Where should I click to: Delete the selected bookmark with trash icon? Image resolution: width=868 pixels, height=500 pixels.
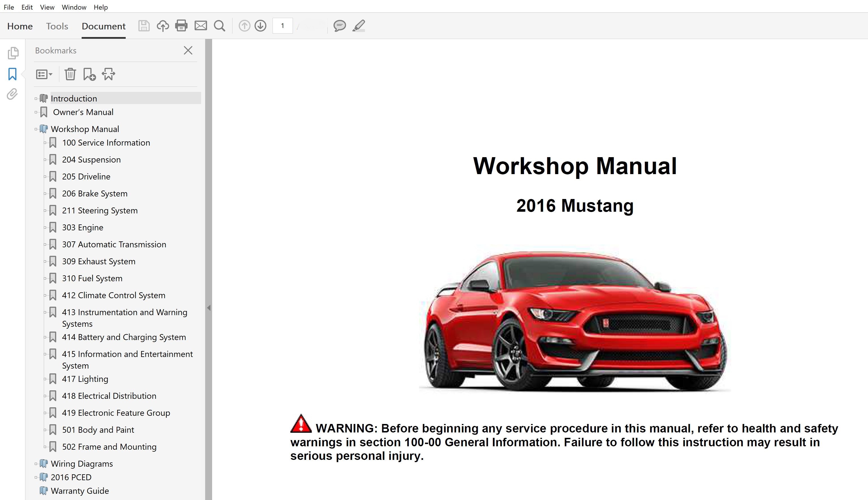click(70, 74)
